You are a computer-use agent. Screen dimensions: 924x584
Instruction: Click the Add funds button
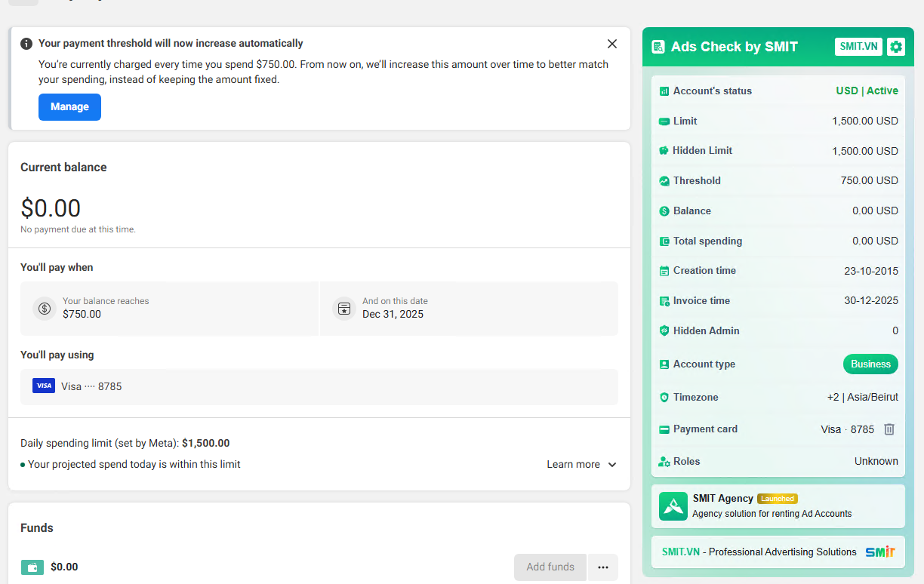click(550, 567)
